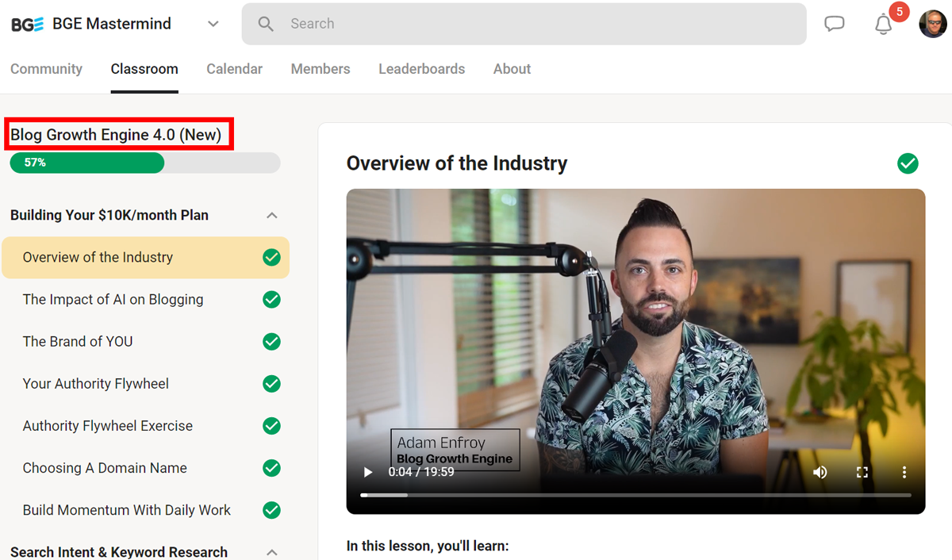Expand the Search Intent & Keyword Research section
This screenshot has height=560, width=952.
[x=272, y=551]
